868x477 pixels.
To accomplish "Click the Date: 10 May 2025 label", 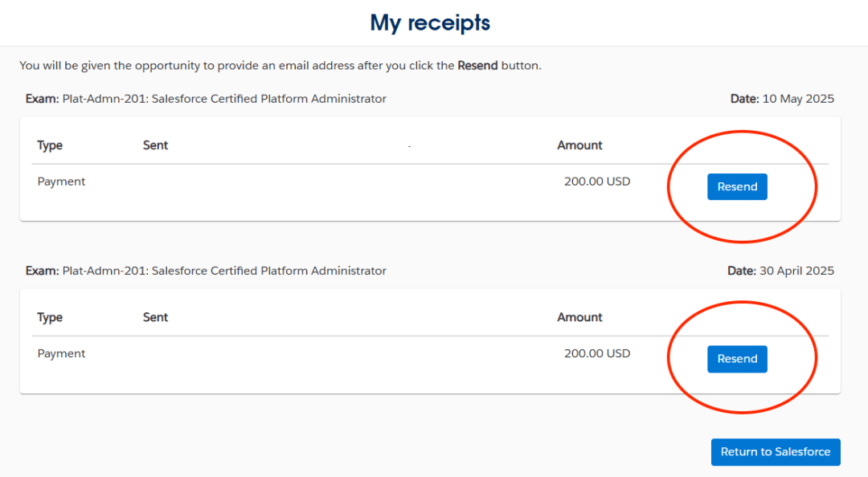I will click(x=782, y=99).
